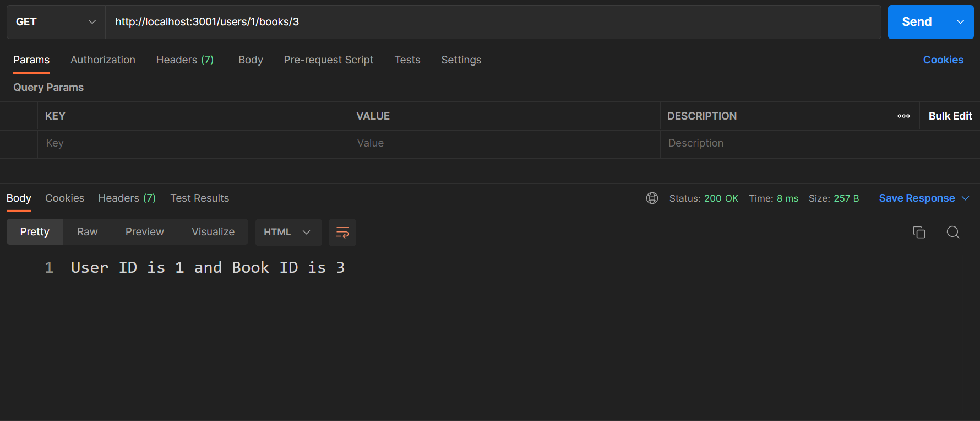Expand the Save Response chevron
The image size is (980, 421).
[965, 198]
